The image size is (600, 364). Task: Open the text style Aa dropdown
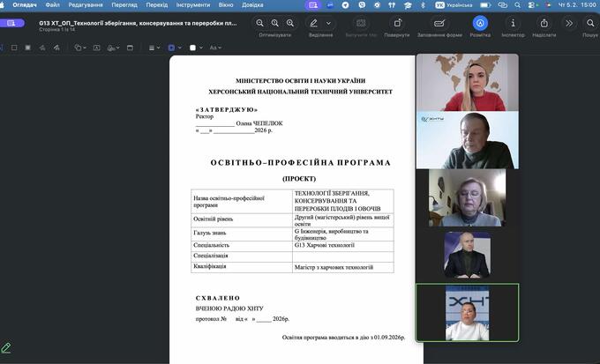[214, 47]
